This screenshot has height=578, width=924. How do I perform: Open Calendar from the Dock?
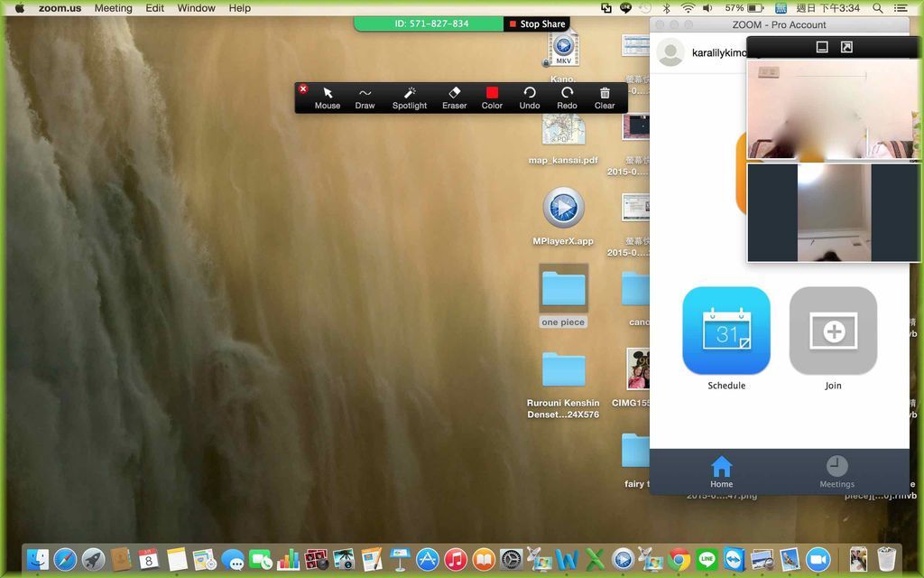point(149,558)
